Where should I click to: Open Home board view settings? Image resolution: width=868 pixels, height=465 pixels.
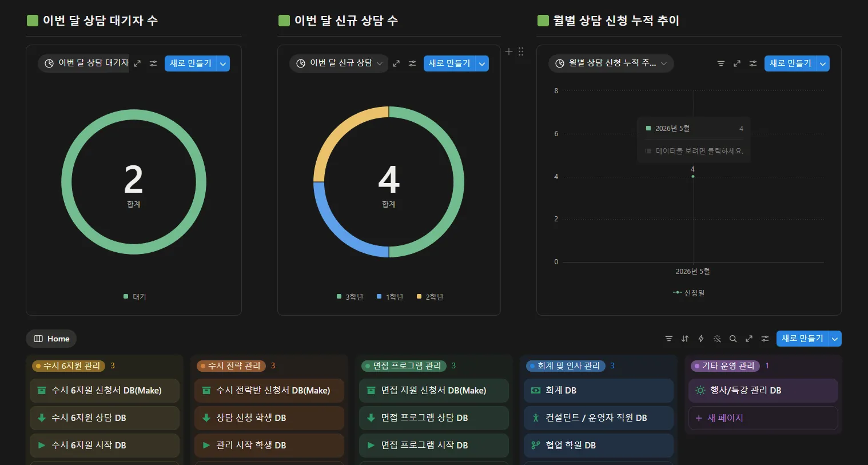click(x=765, y=339)
